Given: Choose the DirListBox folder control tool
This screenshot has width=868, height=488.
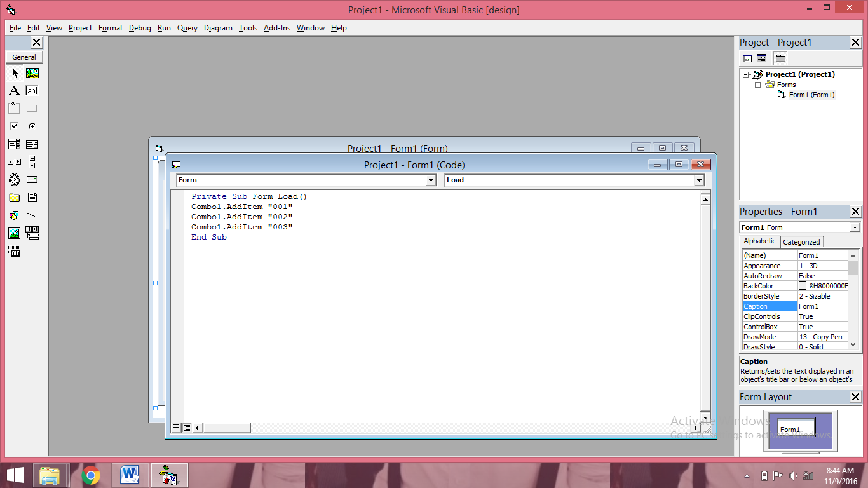Looking at the screenshot, I should point(15,198).
